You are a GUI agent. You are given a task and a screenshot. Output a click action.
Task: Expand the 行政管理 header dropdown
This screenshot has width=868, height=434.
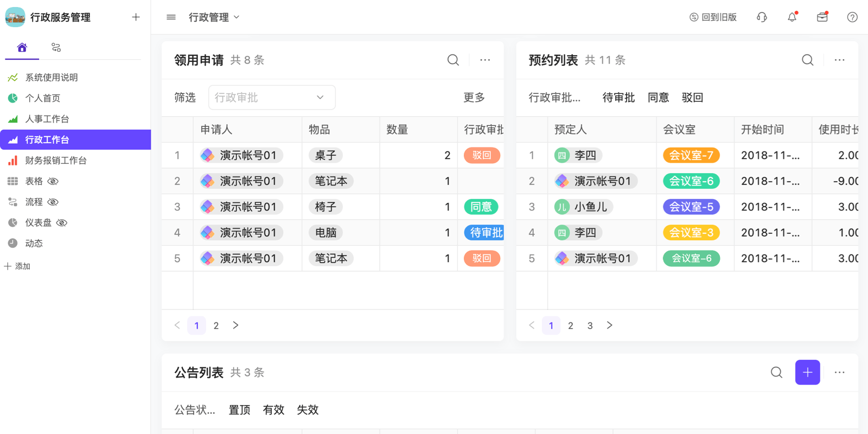tap(214, 17)
